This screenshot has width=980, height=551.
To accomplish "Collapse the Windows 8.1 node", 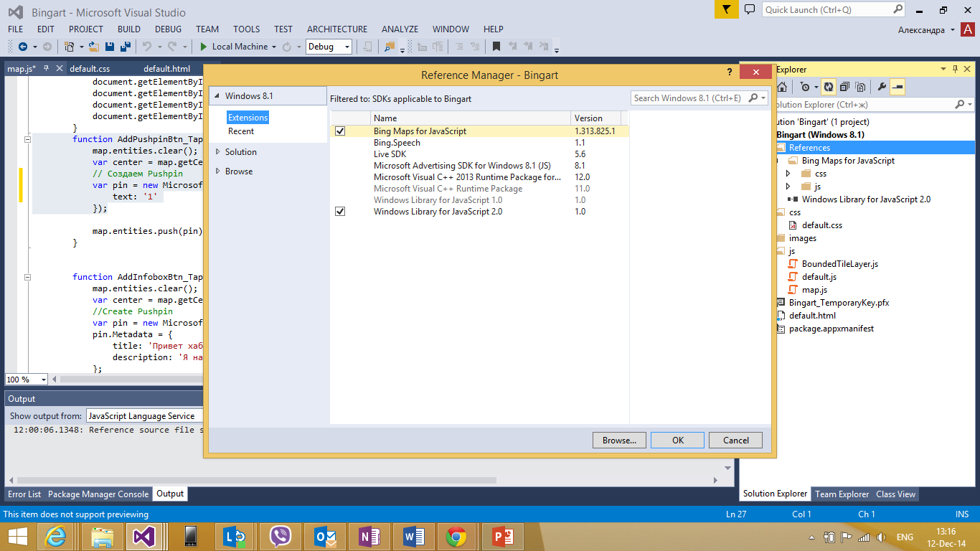I will pyautogui.click(x=217, y=96).
